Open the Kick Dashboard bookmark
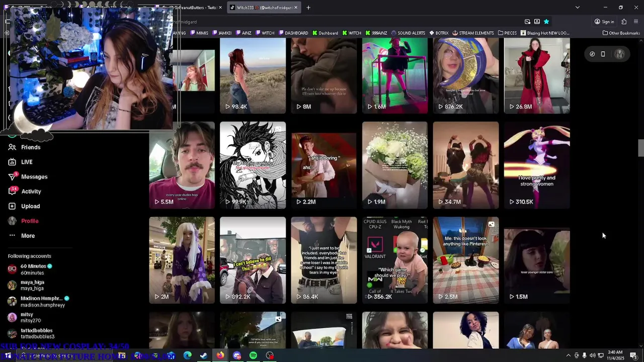644x362 pixels. coord(325,33)
